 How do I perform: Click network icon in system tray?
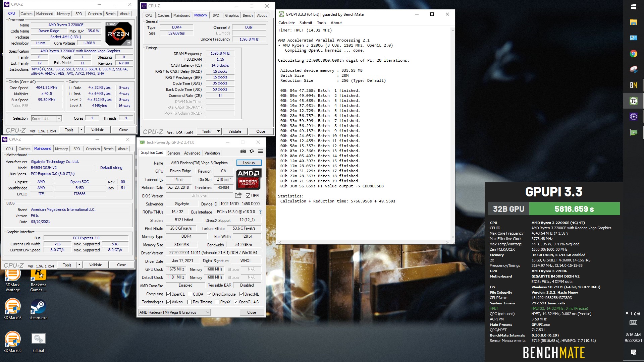(629, 314)
